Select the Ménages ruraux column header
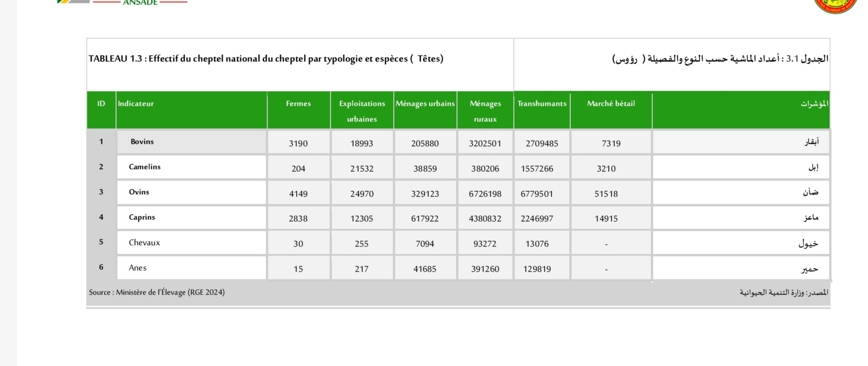The width and height of the screenshot is (868, 366). click(x=485, y=110)
